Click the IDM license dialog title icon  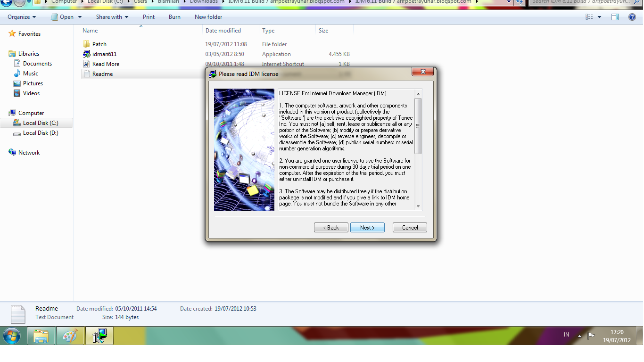coord(213,74)
